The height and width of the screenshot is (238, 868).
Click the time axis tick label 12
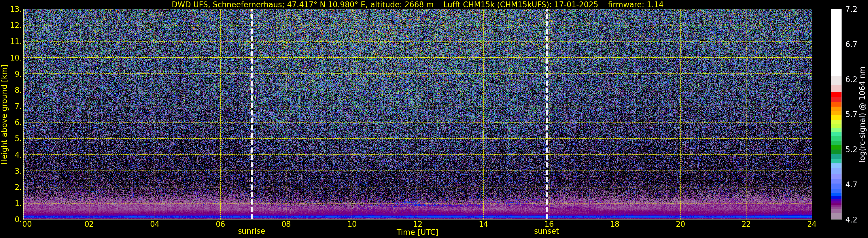pos(417,224)
